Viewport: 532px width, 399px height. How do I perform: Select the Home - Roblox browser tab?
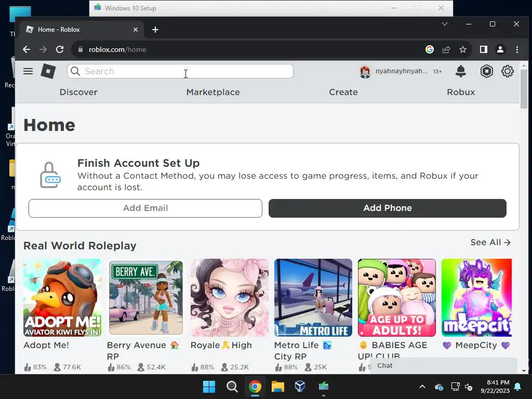[x=82, y=30]
